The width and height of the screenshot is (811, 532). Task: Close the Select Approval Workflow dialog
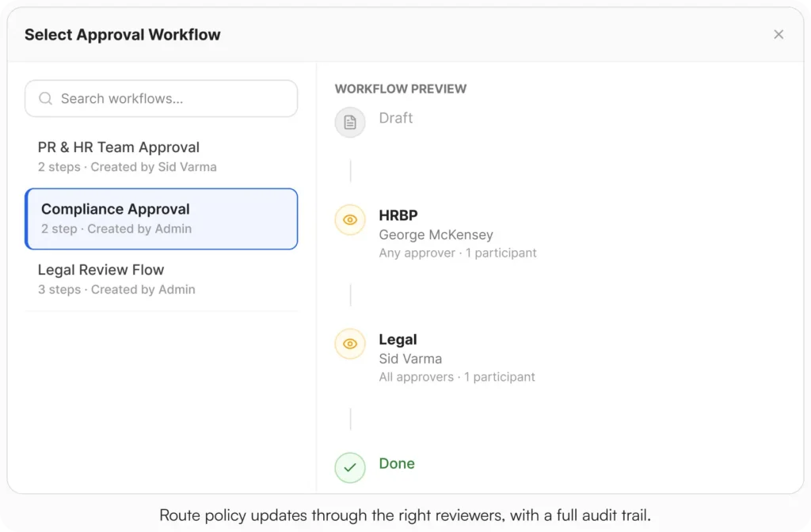[x=779, y=35]
